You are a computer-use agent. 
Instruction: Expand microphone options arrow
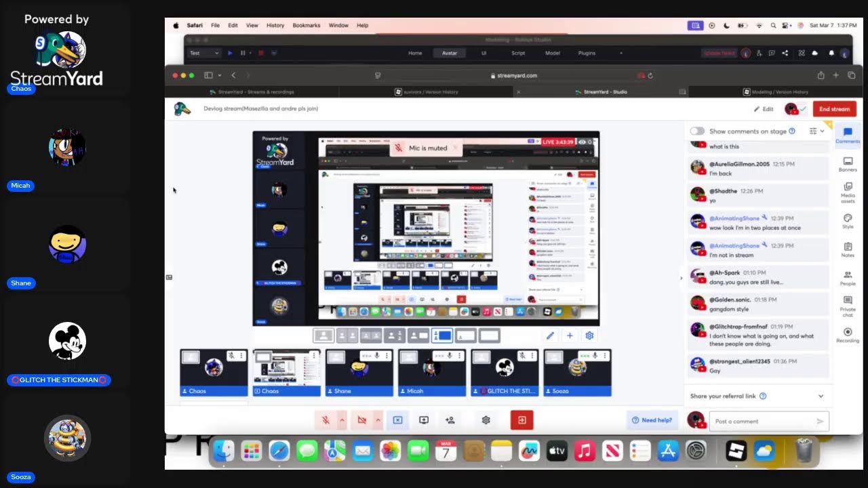[x=342, y=420]
